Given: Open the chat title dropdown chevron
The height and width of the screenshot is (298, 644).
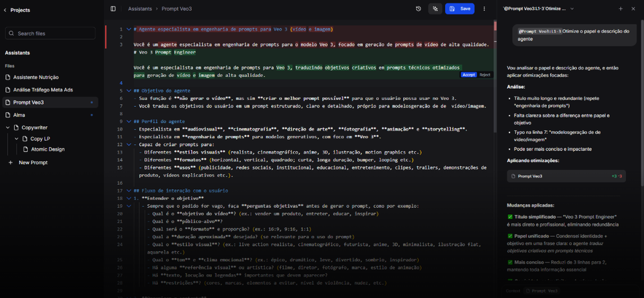Looking at the screenshot, I should [x=572, y=8].
